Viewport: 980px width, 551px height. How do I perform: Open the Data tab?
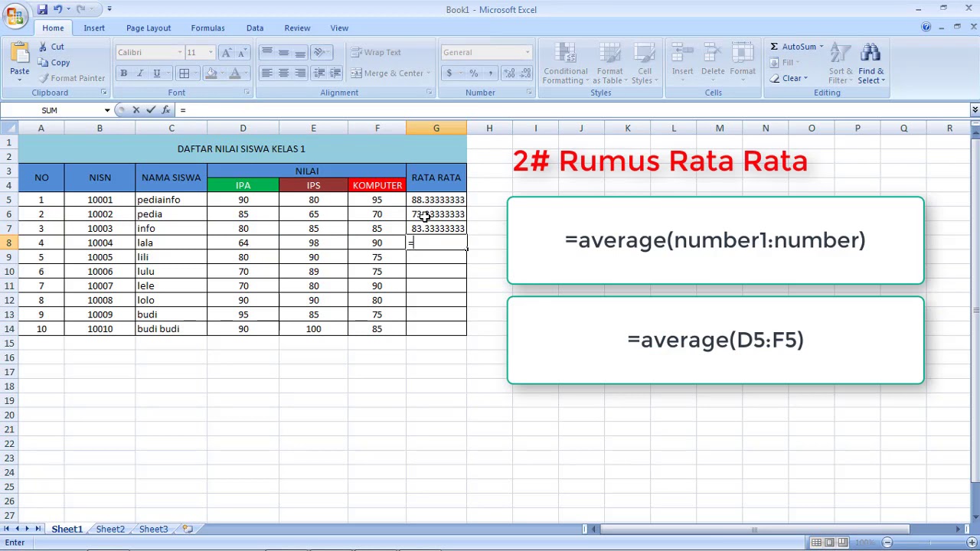[255, 28]
